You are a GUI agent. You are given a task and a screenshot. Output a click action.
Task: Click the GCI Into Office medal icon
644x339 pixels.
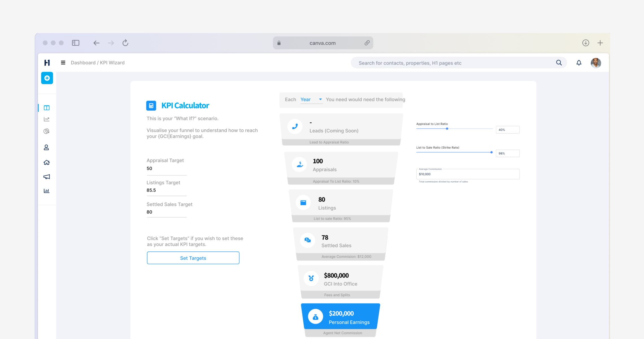tap(311, 279)
